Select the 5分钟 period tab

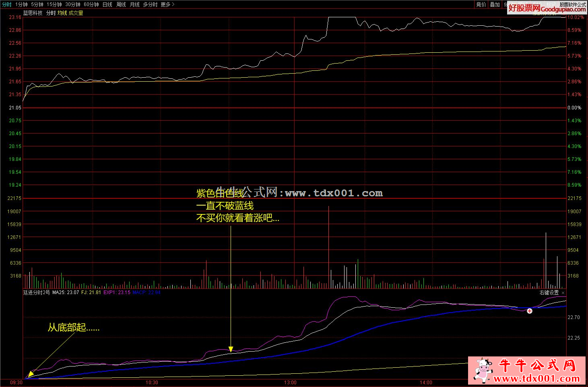(x=37, y=4)
